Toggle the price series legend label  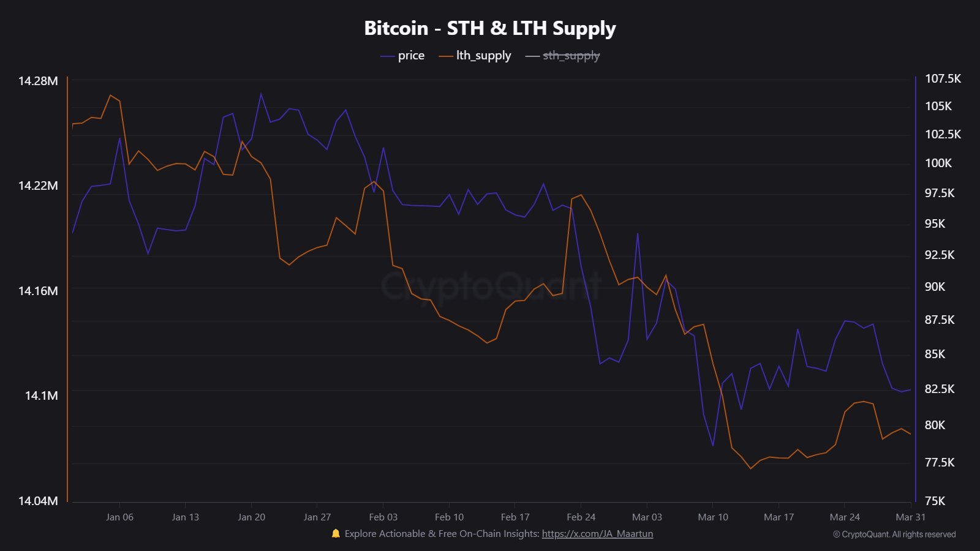coord(411,56)
